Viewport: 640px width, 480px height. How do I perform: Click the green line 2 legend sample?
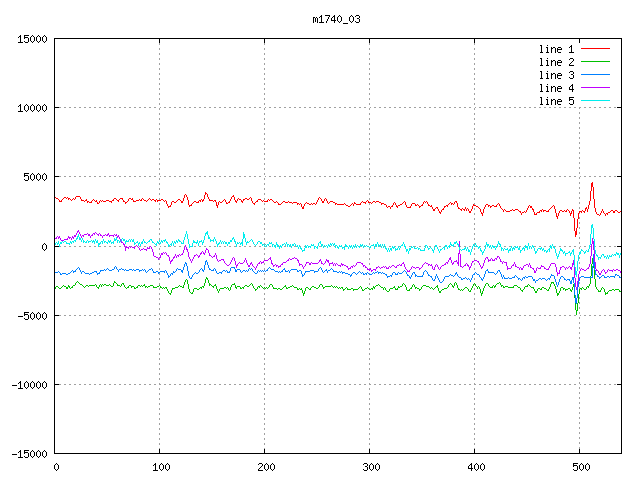point(595,62)
